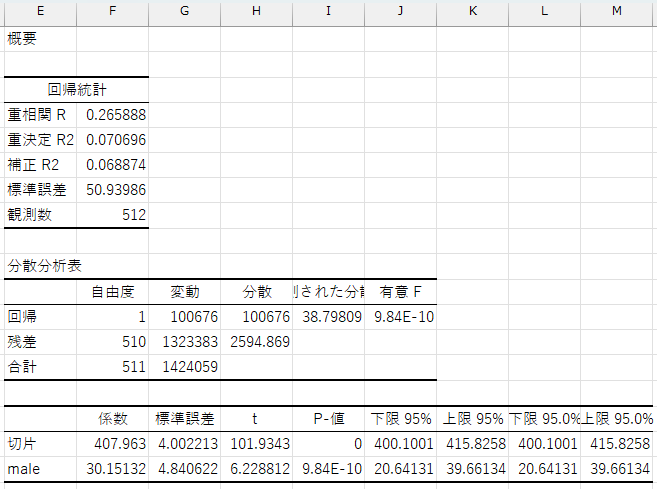The image size is (657, 489).
Task: Select the 係数 heading cell
Action: click(112, 418)
